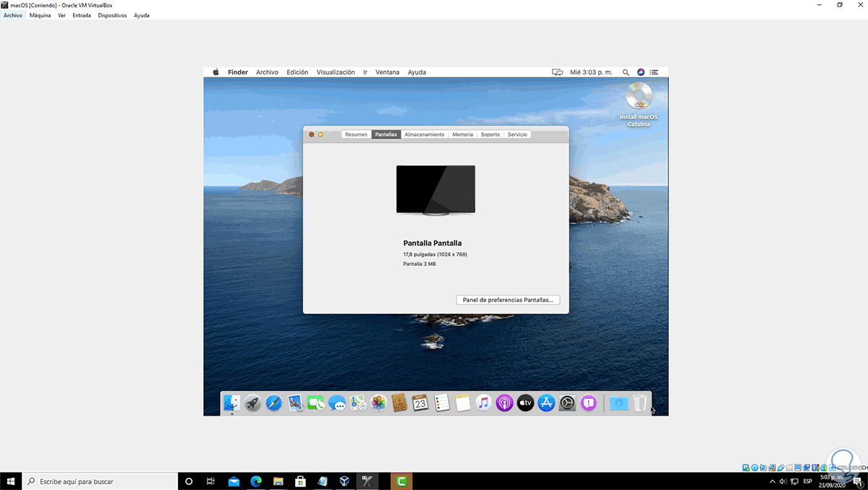
Task: Open the macOS Edición menu
Action: pyautogui.click(x=297, y=72)
